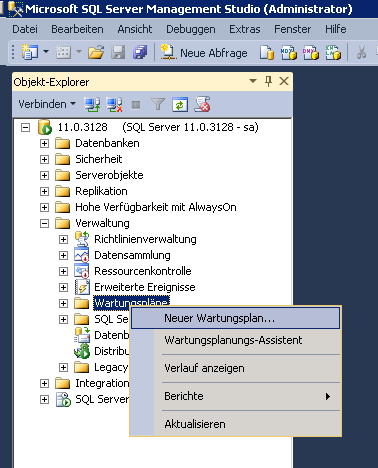Click the Save All toolbar icon
The width and height of the screenshot is (378, 468).
(140, 52)
